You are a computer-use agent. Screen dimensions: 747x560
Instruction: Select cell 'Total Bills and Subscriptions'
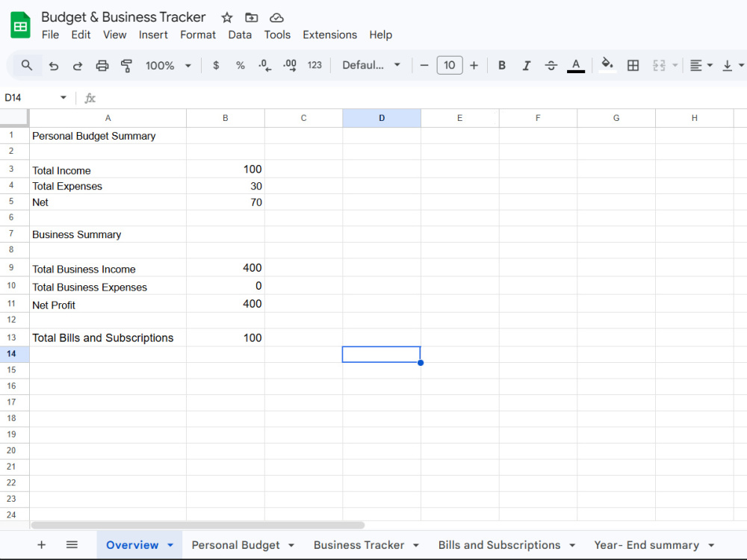pyautogui.click(x=108, y=337)
